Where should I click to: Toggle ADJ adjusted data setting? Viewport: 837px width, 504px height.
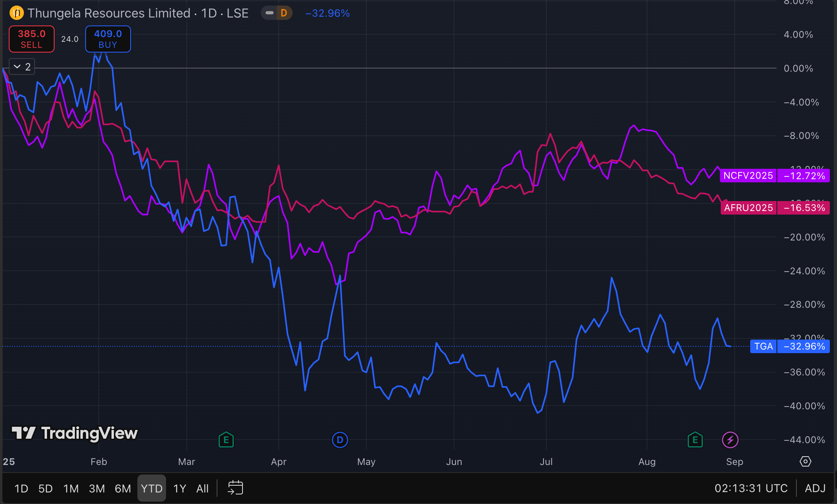pos(815,488)
